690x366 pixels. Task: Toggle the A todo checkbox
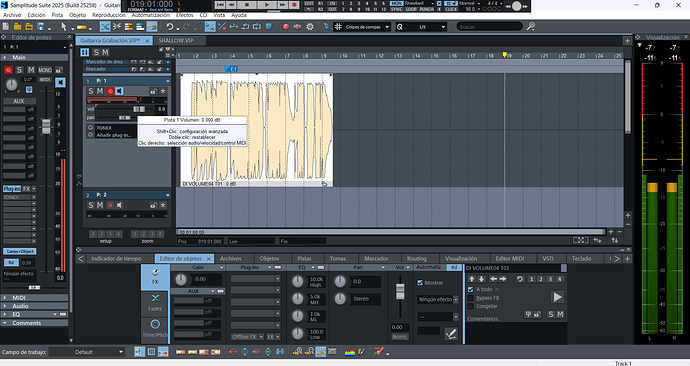(x=470, y=289)
